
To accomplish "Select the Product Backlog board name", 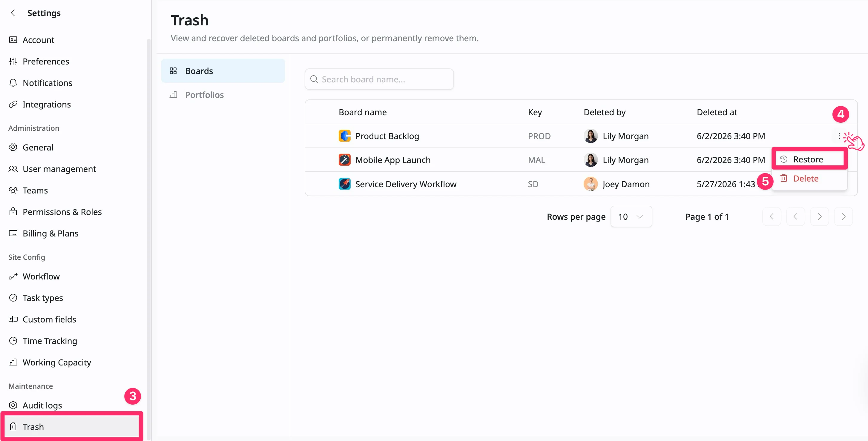I will [x=387, y=136].
